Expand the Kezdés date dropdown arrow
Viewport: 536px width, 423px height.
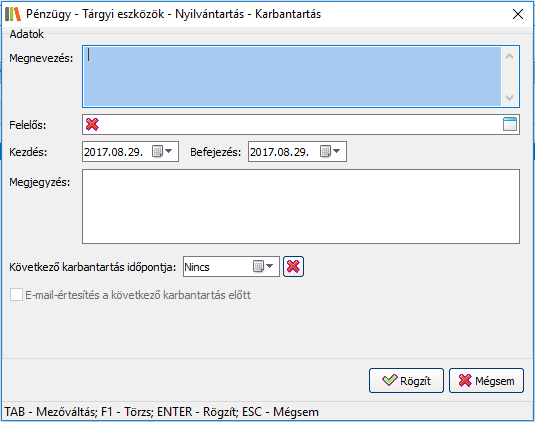[169, 151]
